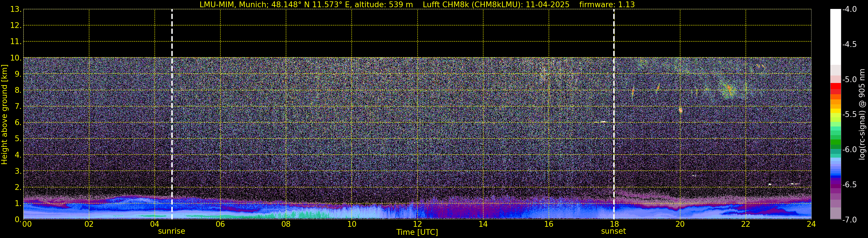Click the 'log(rc-signal) @ 905 nm' colorbar title
This screenshot has height=238, width=868.
(x=862, y=114)
